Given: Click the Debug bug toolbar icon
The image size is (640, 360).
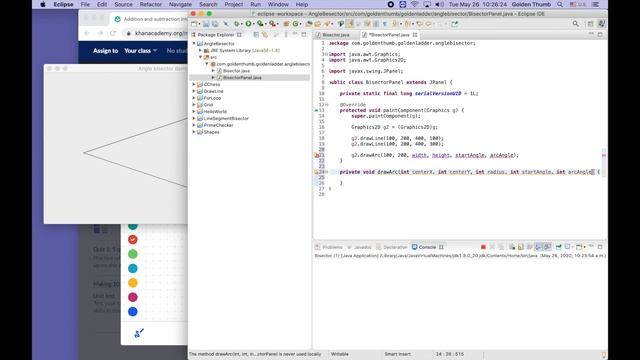Looking at the screenshot, I should (x=237, y=24).
